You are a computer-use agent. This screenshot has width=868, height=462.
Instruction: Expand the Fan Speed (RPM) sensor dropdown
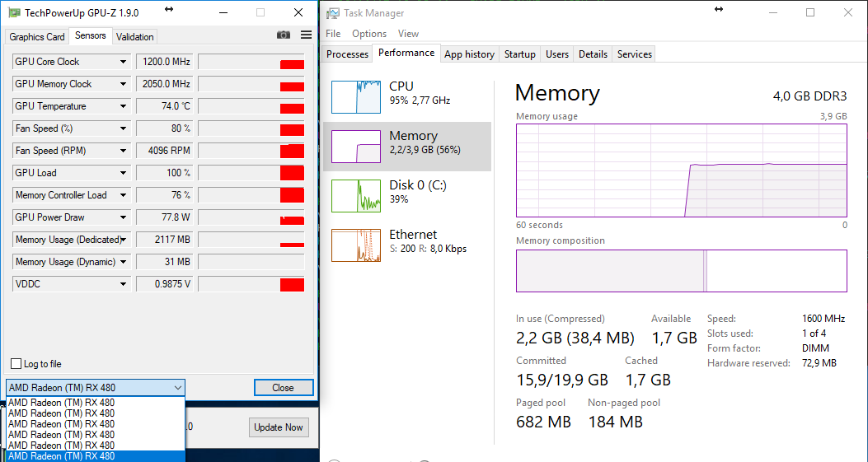pos(124,151)
